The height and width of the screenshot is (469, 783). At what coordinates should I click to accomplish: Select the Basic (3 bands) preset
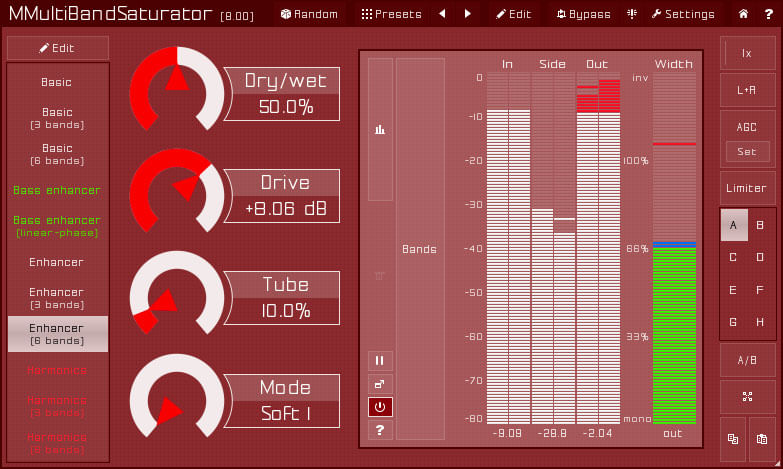coord(56,118)
